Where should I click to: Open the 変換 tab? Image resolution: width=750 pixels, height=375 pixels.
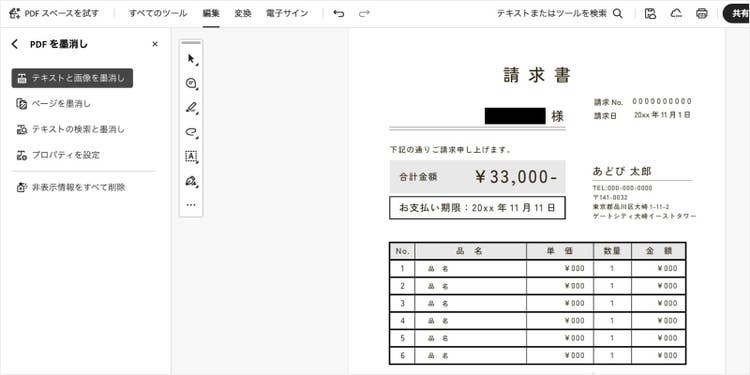(243, 13)
